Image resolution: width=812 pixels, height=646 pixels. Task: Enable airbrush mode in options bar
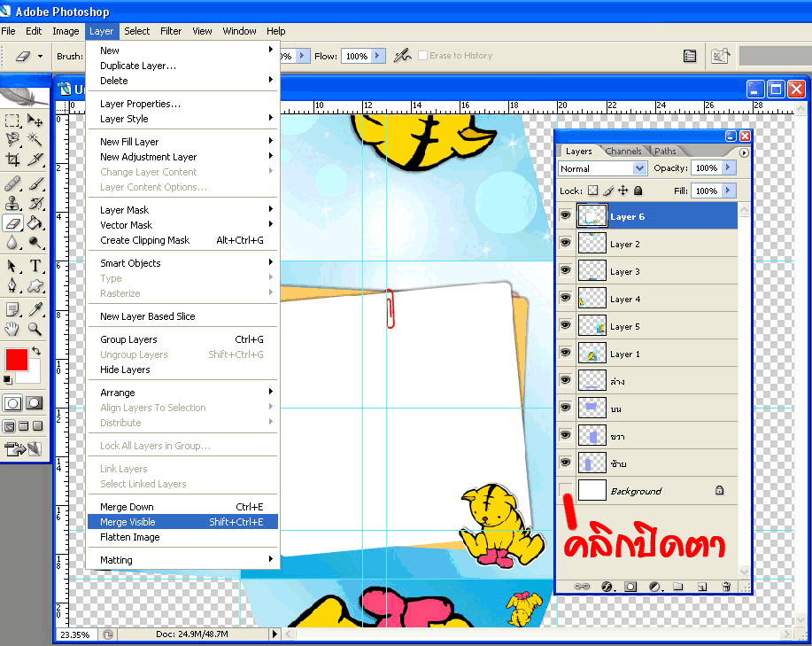402,56
